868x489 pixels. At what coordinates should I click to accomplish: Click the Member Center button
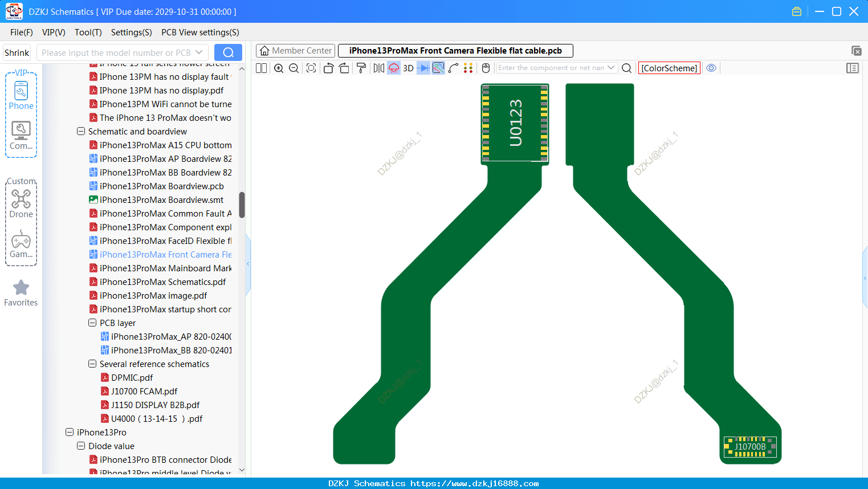point(296,51)
